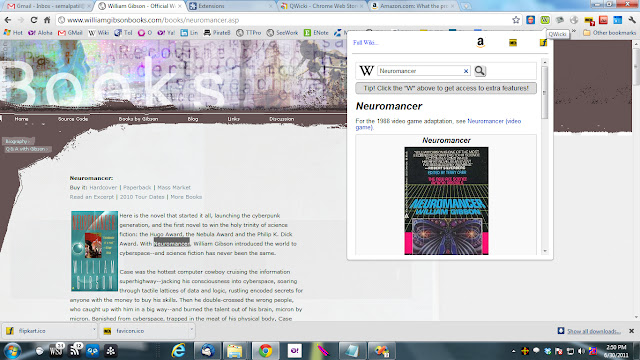This screenshot has height=360, width=640.
Task: Switch to the Amazon.com tab
Action: click(x=413, y=6)
